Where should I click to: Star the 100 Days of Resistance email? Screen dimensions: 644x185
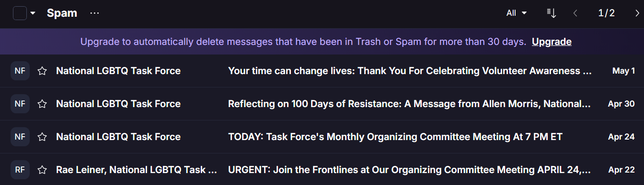point(42,104)
